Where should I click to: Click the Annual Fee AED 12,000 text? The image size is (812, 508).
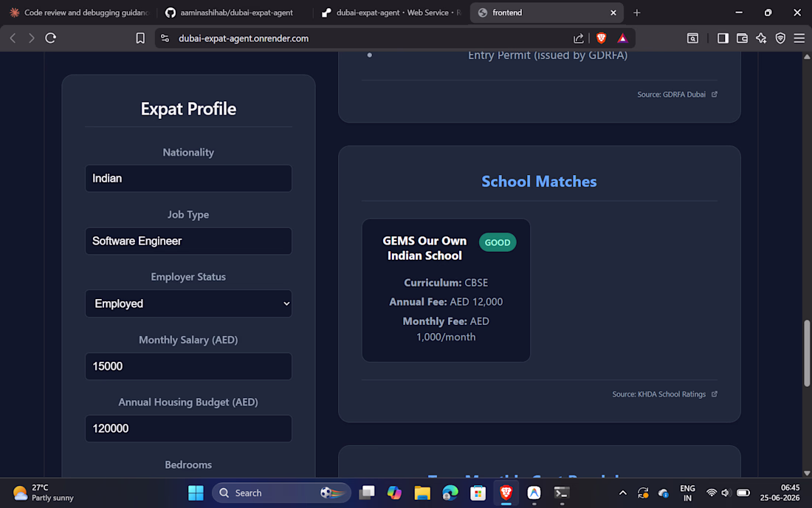[x=446, y=302]
